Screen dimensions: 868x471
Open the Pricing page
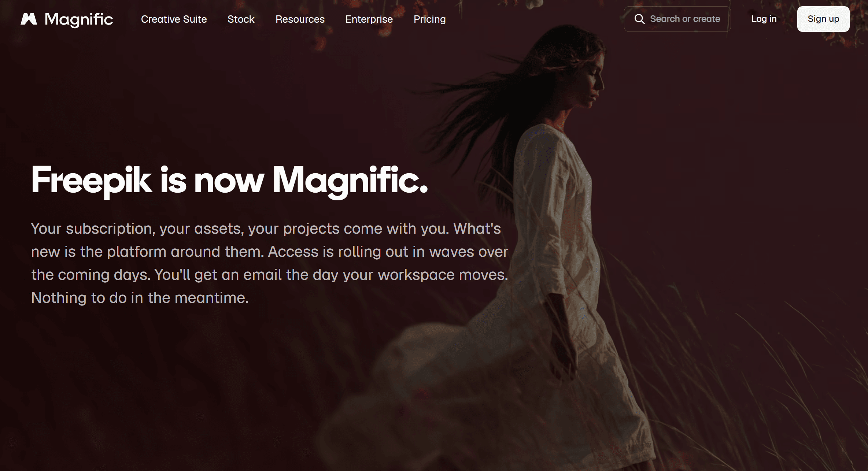pos(430,19)
